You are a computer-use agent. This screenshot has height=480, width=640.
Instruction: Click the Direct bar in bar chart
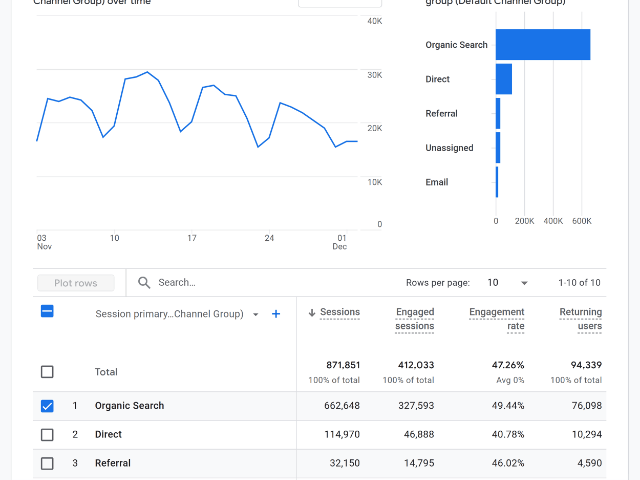504,79
